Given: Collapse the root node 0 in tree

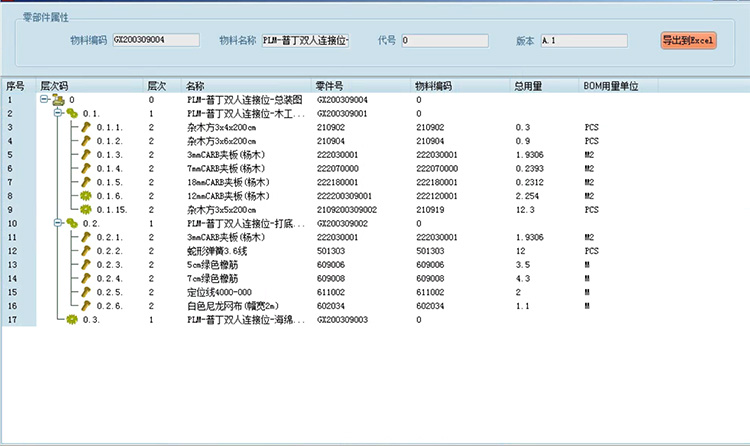Looking at the screenshot, I should coord(43,101).
